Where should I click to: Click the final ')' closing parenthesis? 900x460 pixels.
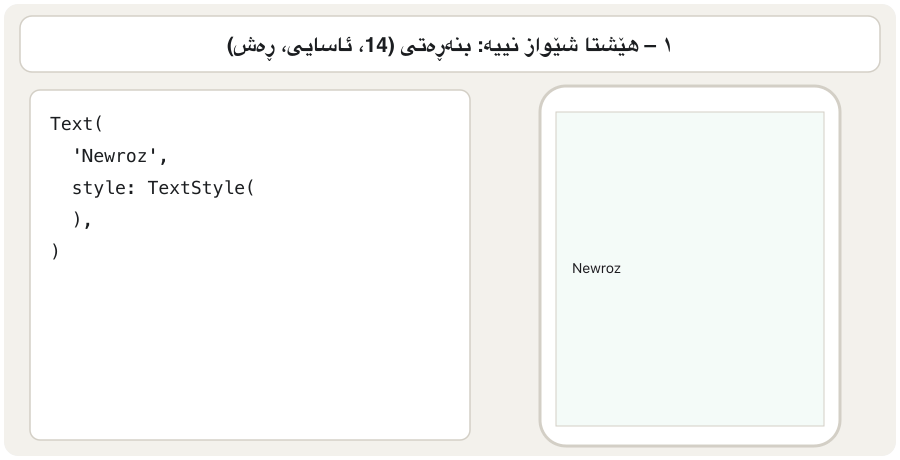click(55, 252)
